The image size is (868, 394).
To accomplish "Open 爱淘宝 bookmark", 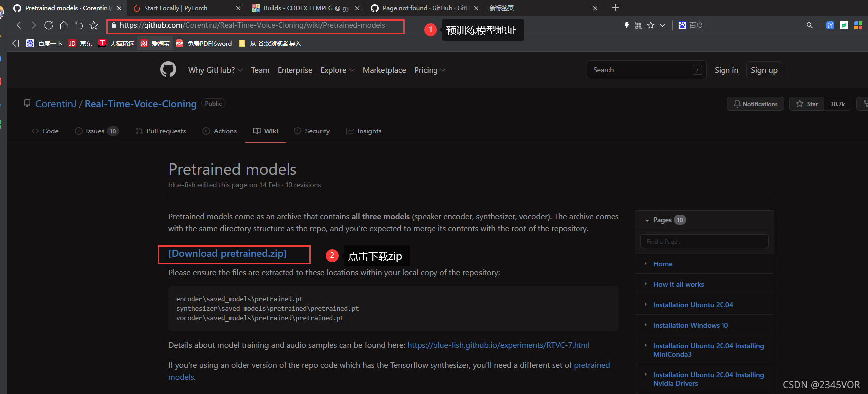I will (x=155, y=43).
